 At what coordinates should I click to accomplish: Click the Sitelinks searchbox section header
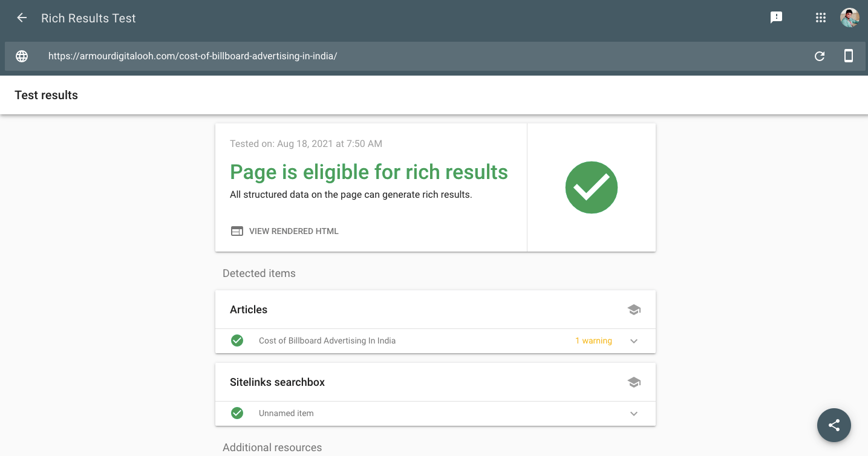277,382
